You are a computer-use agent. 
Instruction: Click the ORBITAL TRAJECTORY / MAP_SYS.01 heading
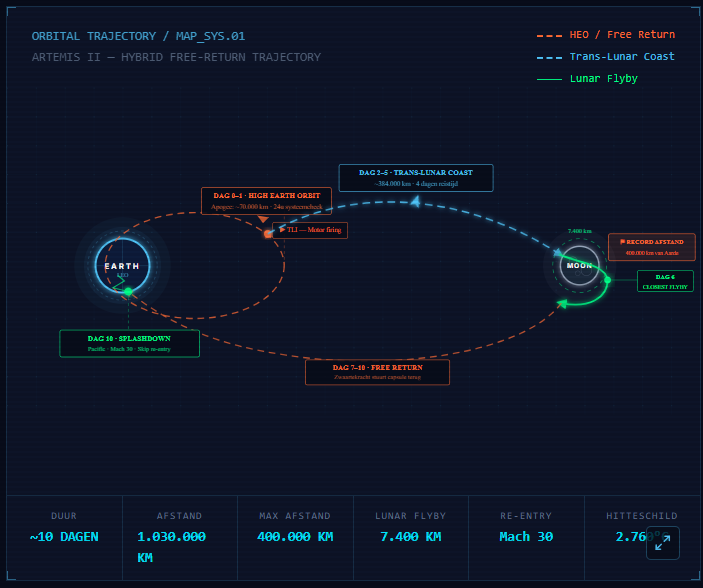pyautogui.click(x=138, y=36)
